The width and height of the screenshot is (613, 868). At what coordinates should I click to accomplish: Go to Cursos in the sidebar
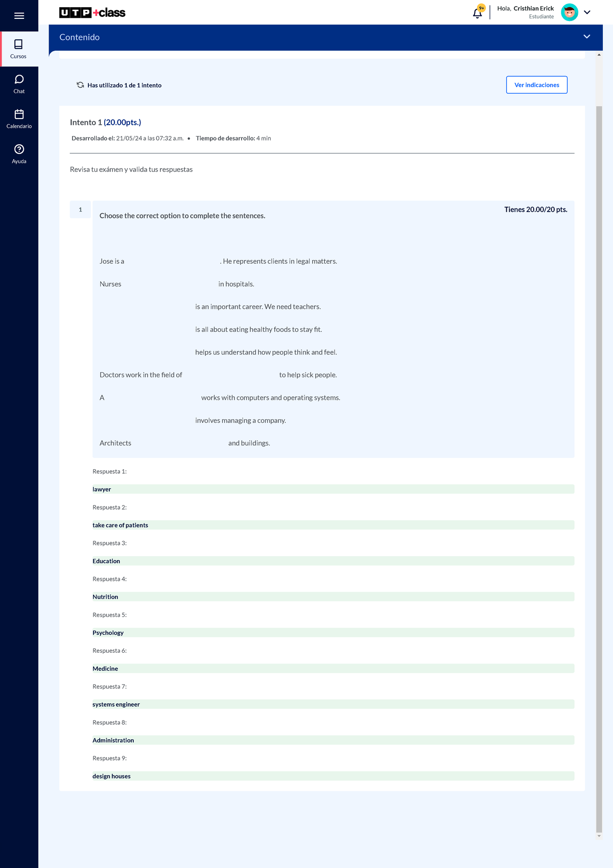coord(19,49)
